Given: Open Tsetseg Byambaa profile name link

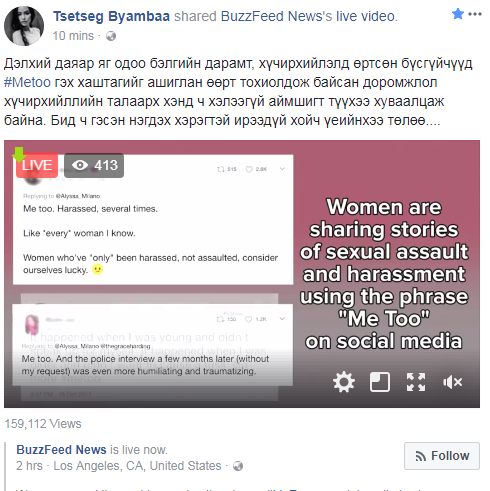Looking at the screenshot, I should (111, 16).
